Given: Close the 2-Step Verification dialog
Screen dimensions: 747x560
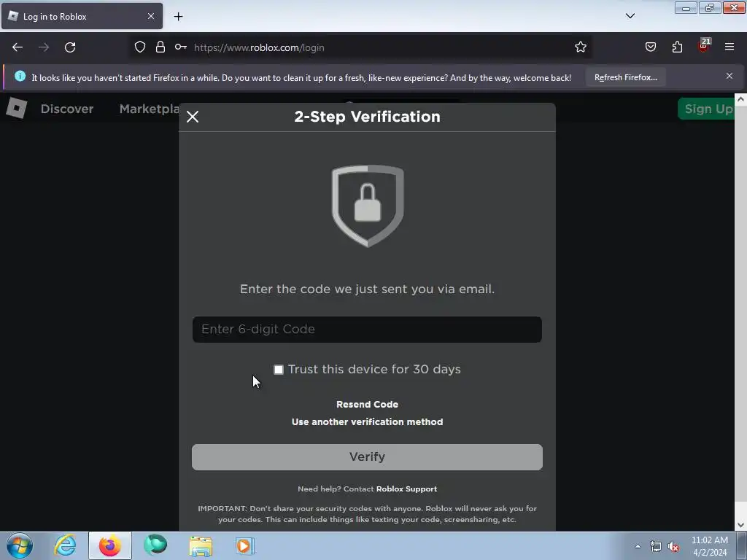Looking at the screenshot, I should tap(193, 117).
